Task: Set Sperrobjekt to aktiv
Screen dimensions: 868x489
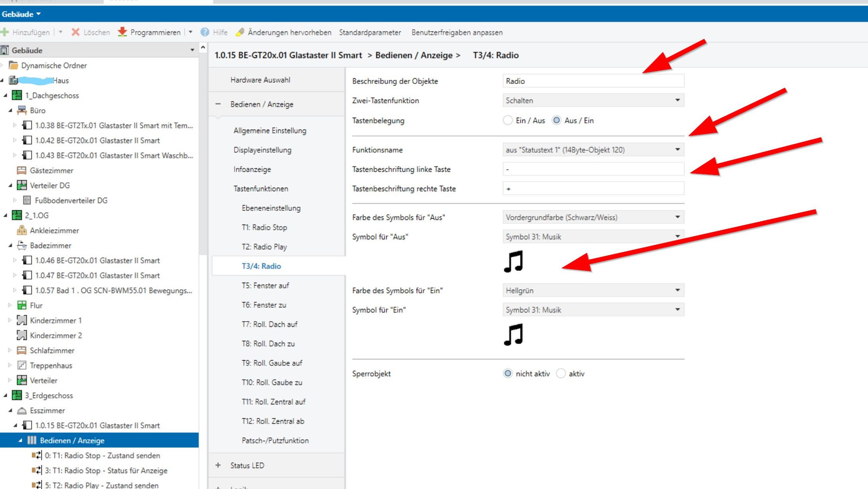Action: pos(561,374)
